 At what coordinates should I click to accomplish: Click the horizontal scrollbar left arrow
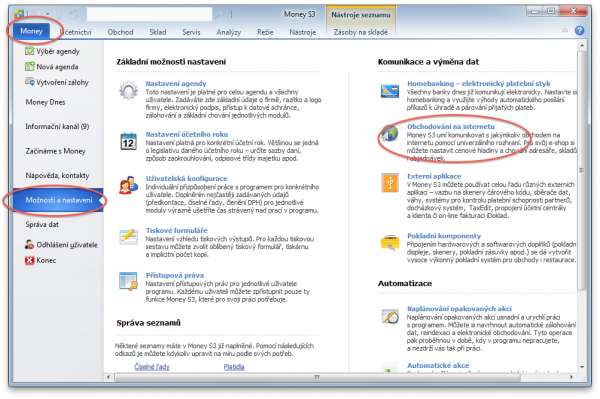[x=108, y=377]
